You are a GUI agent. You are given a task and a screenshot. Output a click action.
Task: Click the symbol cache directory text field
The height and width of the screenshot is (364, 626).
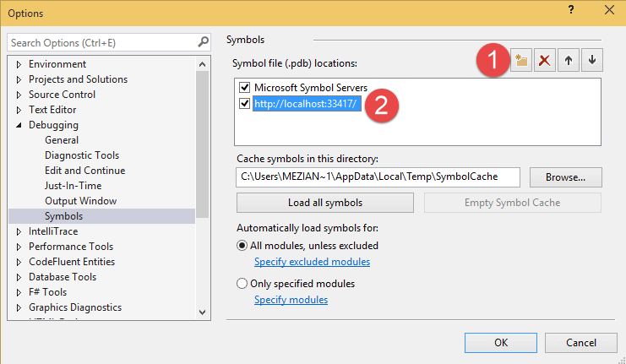coord(378,177)
